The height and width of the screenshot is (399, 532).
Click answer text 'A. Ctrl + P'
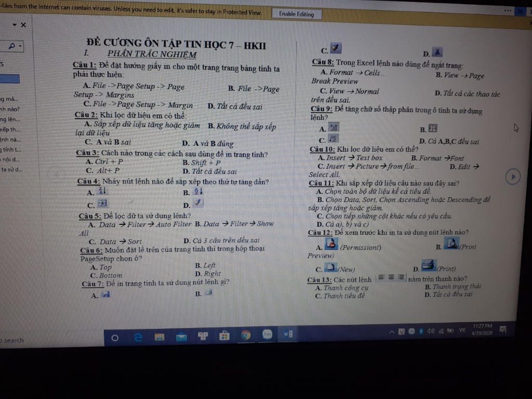pyautogui.click(x=104, y=162)
